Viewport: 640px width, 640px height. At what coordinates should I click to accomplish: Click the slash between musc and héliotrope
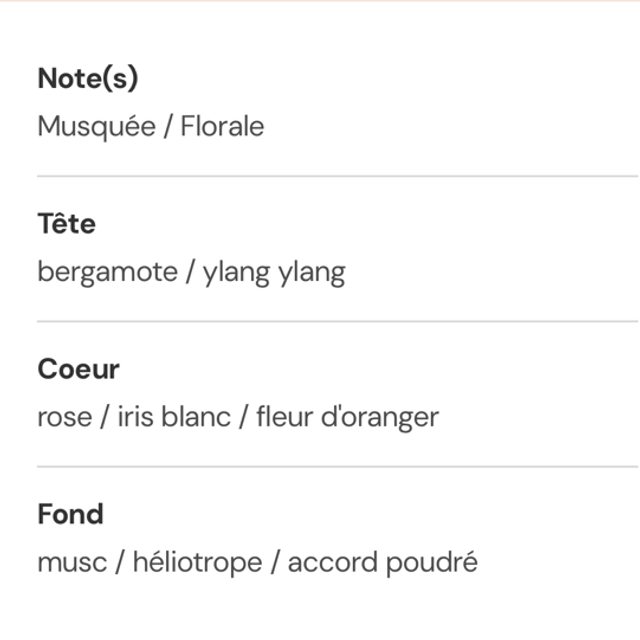[x=118, y=562]
